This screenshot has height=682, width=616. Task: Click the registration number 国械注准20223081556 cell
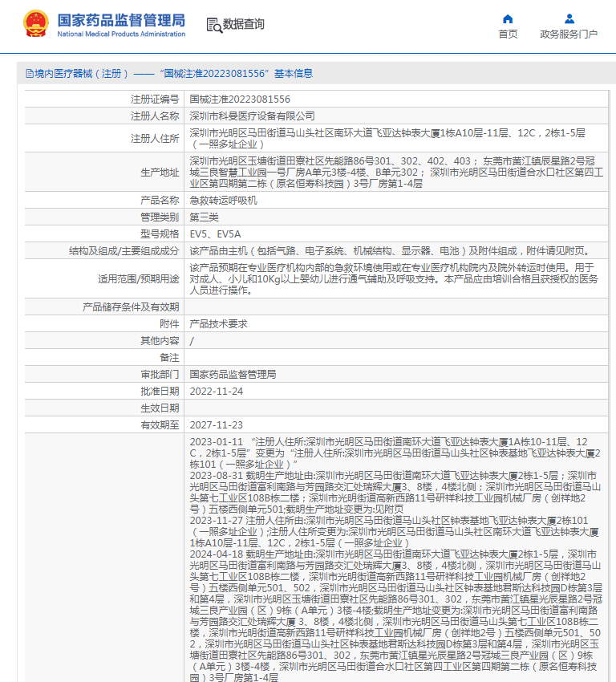tap(240, 99)
